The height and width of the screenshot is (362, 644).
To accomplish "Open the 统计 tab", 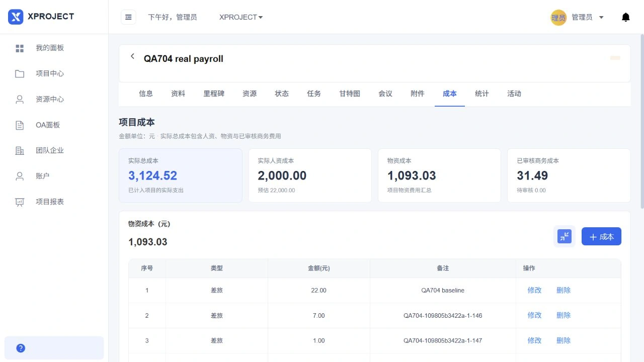I will click(482, 94).
